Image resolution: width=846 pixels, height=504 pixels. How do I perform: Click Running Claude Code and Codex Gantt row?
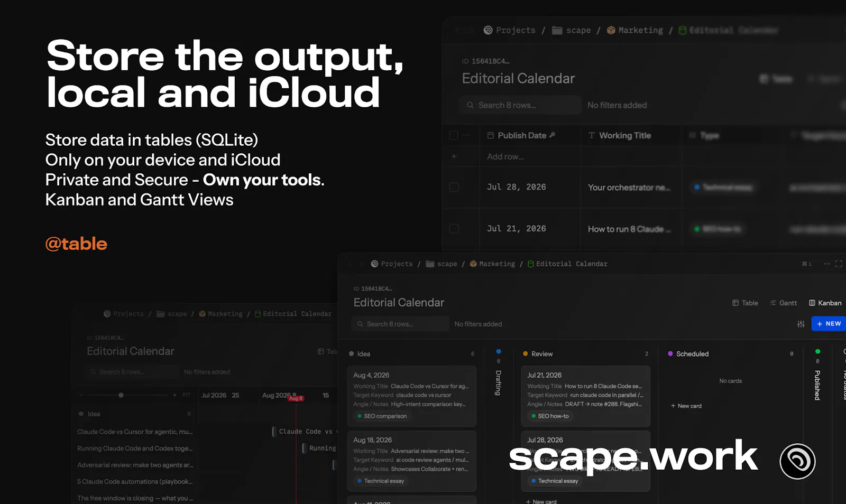[135, 449]
